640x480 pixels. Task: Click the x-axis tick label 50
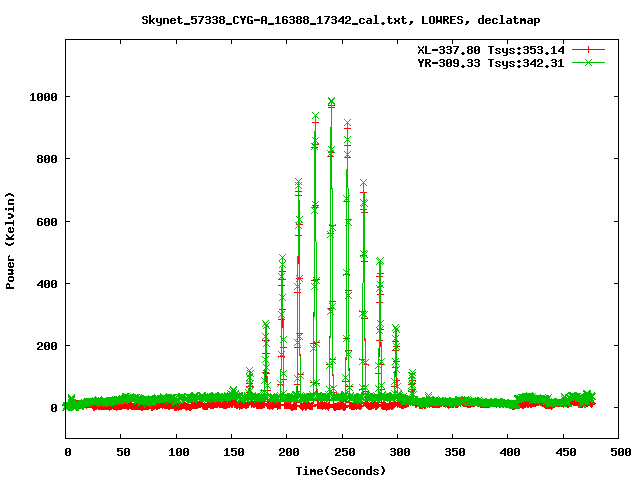pos(123,452)
